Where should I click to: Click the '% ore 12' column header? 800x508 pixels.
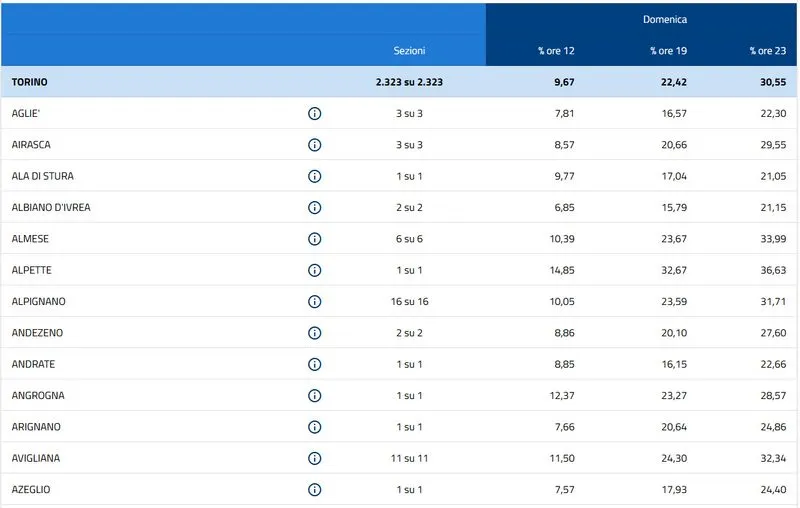click(556, 50)
